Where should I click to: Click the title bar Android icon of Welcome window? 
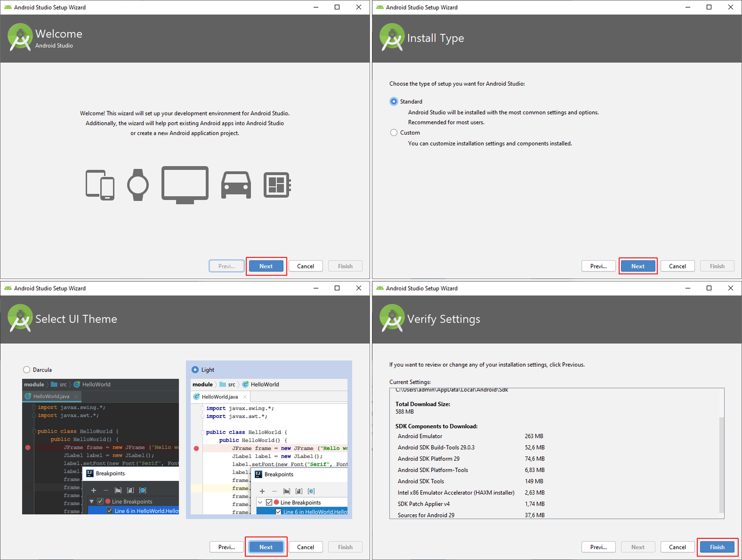tap(8, 7)
